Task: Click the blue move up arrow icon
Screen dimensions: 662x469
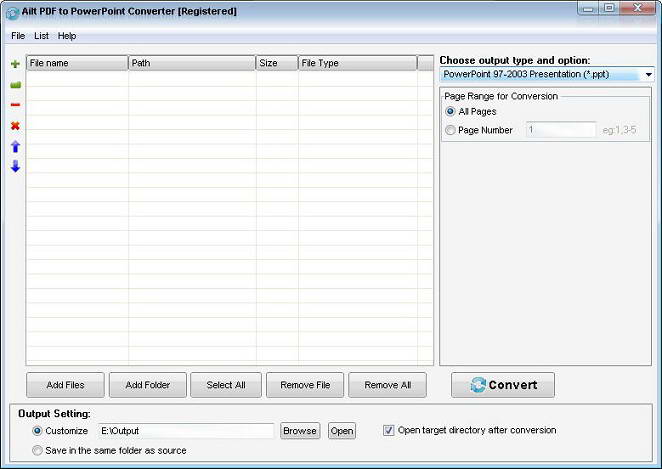Action: pyautogui.click(x=15, y=146)
